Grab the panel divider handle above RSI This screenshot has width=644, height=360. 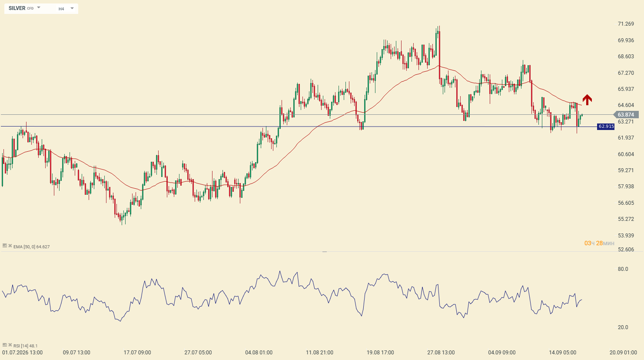(325, 252)
